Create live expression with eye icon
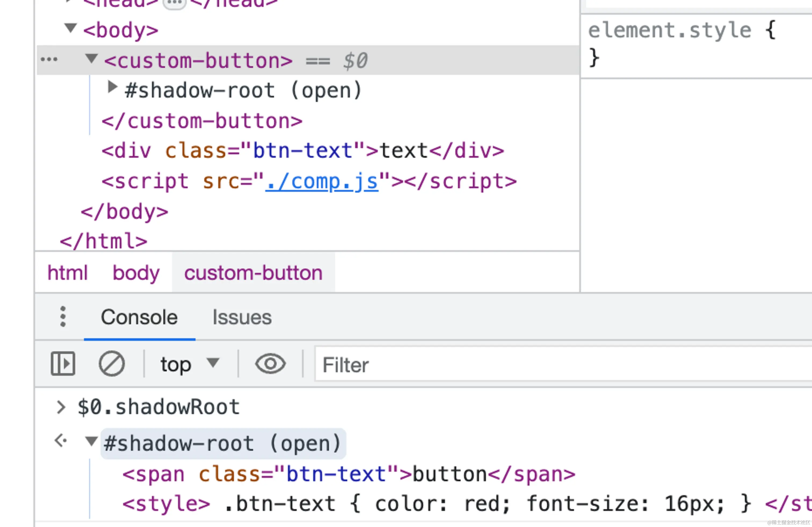This screenshot has height=527, width=812. tap(270, 363)
